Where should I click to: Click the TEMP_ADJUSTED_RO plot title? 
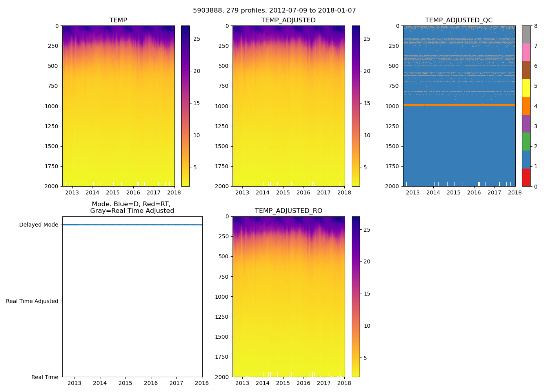point(288,211)
